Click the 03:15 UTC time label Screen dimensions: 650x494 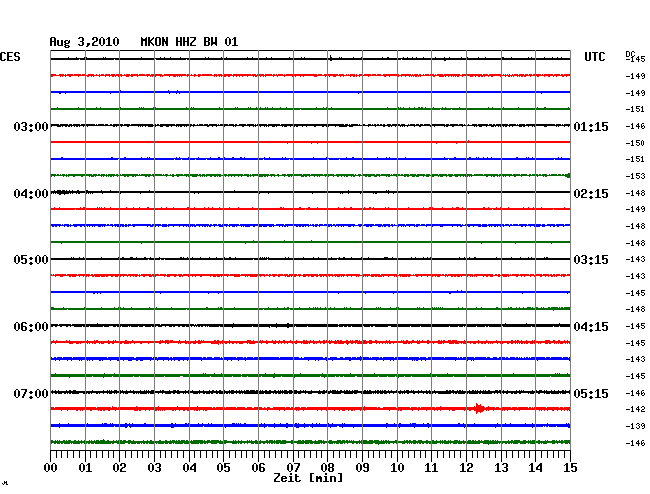click(x=591, y=260)
